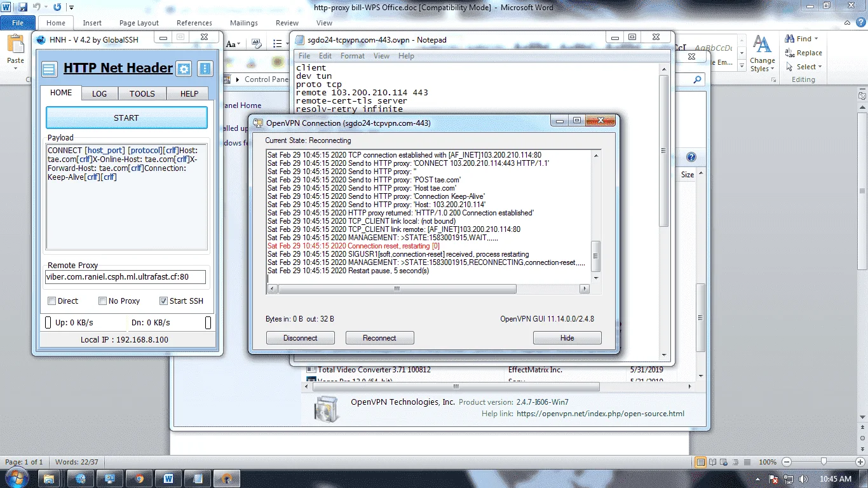
Task: Expand the Select dropdown in Editing group
Action: click(820, 67)
